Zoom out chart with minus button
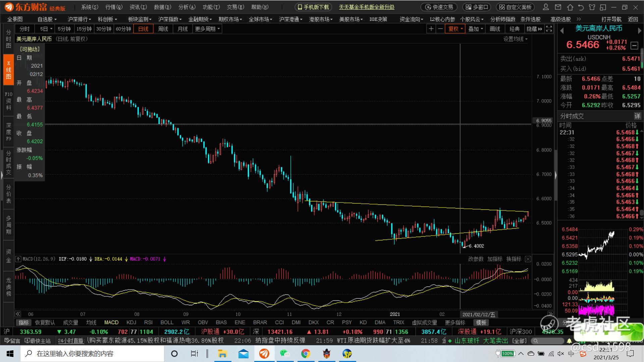Viewport: 644px width, 362px height. (440, 29)
